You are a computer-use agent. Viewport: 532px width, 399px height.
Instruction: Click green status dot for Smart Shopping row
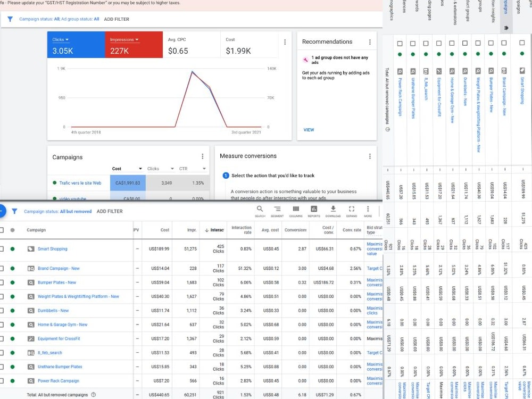tap(13, 248)
